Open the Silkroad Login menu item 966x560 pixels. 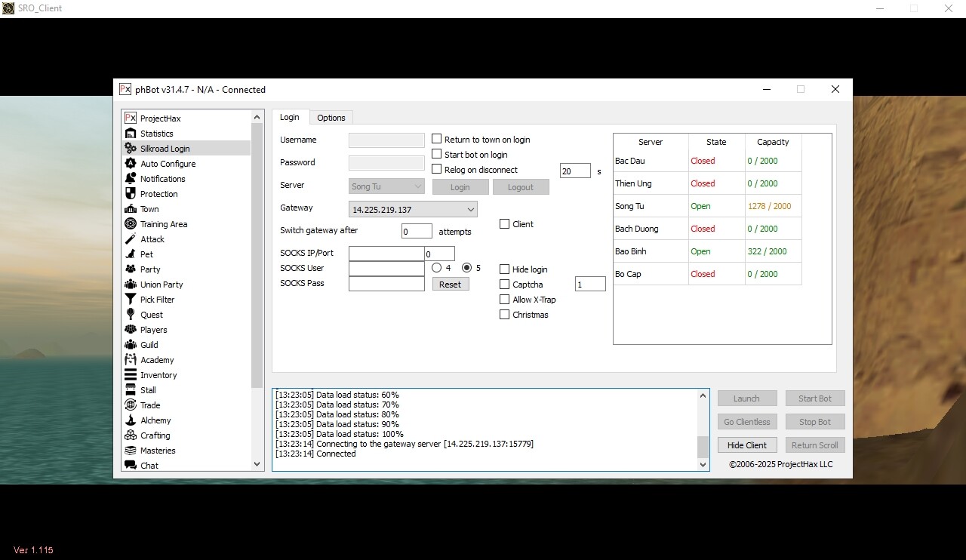[x=165, y=149]
